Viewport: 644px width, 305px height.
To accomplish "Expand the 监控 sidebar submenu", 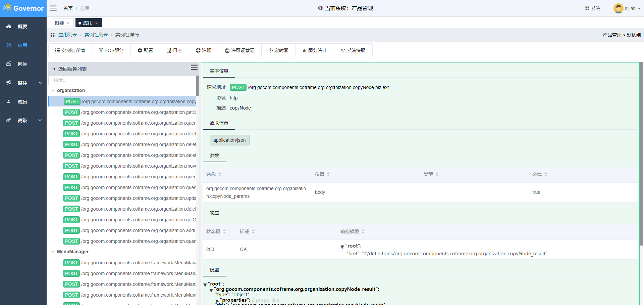I will [40, 83].
